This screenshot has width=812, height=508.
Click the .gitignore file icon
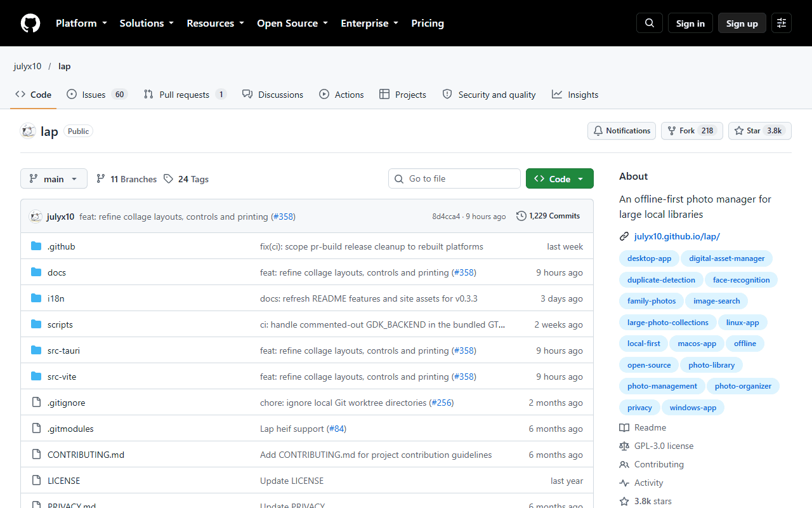[36, 403]
